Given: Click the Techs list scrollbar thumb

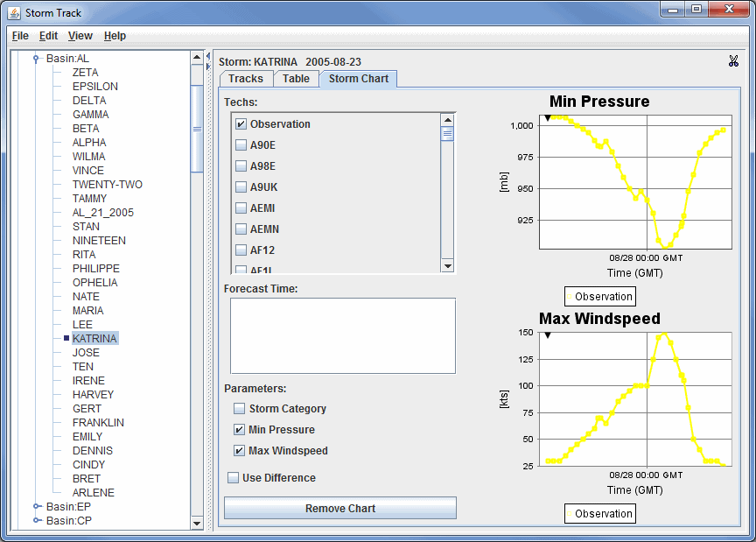Looking at the screenshot, I should 447,134.
